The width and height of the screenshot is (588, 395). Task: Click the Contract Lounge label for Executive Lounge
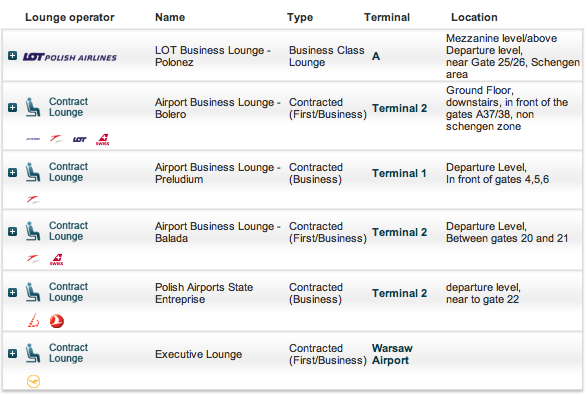tap(68, 353)
